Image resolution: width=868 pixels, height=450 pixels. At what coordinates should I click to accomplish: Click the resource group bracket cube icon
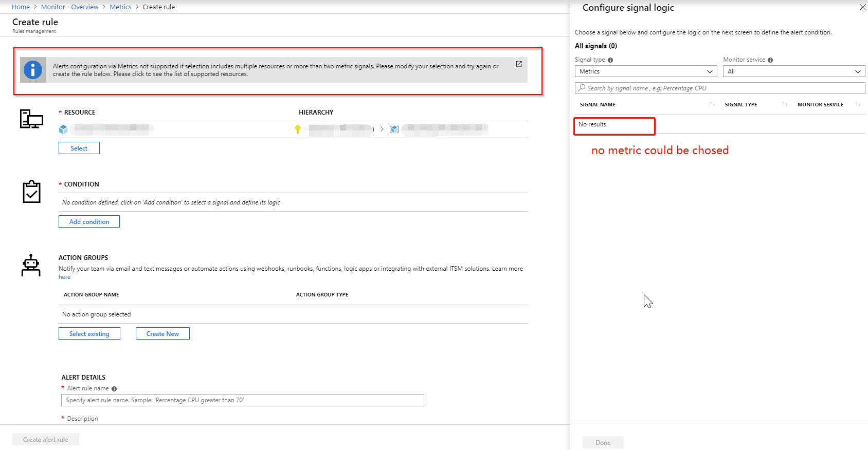tap(394, 129)
